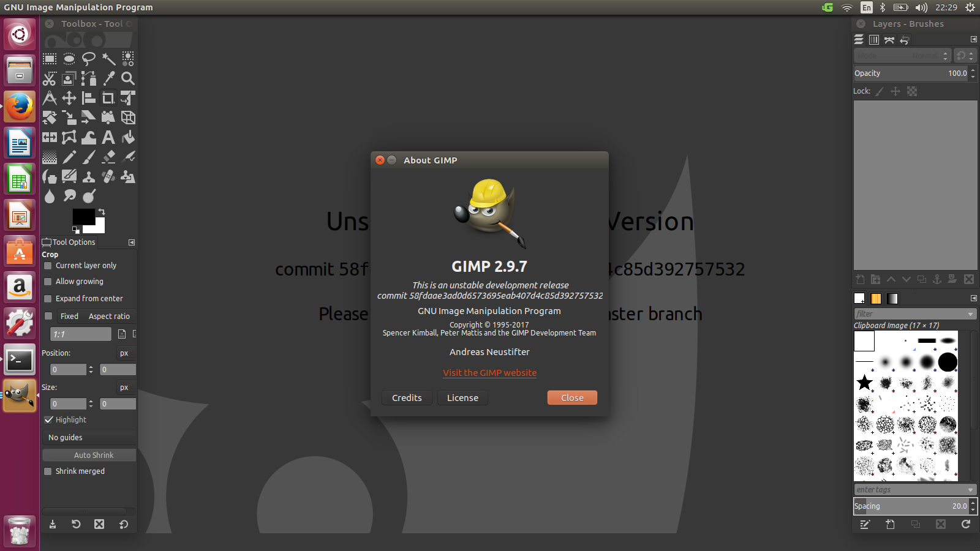The image size is (980, 551).
Task: Enable the Expand from center checkbox
Action: 48,299
